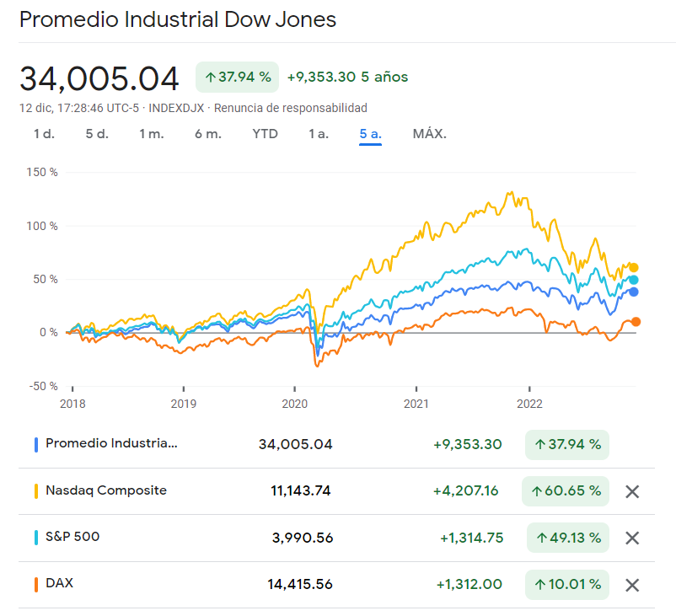The width and height of the screenshot is (676, 616).
Task: Click the 100 % y-axis label
Action: tap(42, 226)
